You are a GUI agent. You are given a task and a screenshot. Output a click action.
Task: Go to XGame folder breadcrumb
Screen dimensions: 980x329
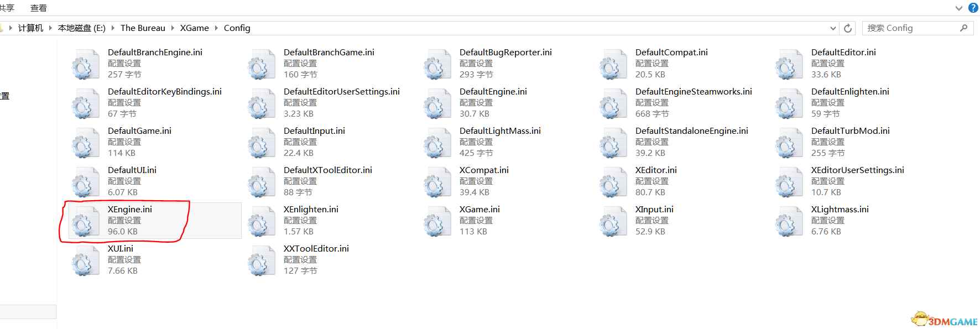click(x=195, y=28)
